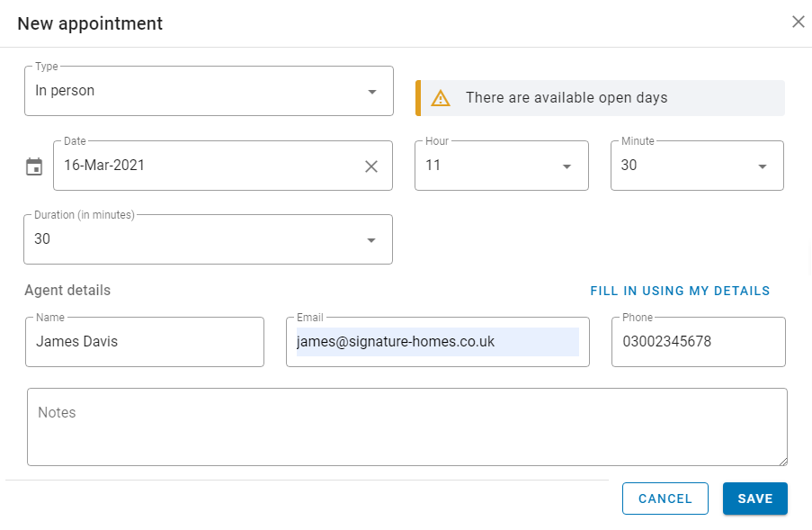Screen dimensions: 812x530
Task: Click the Agent details section heading
Action: [x=67, y=290]
